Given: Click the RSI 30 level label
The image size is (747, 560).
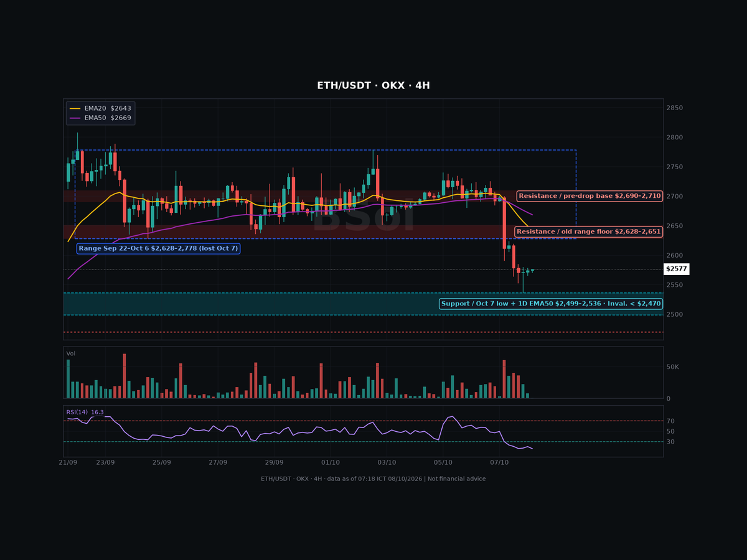Looking at the screenshot, I should pos(670,442).
